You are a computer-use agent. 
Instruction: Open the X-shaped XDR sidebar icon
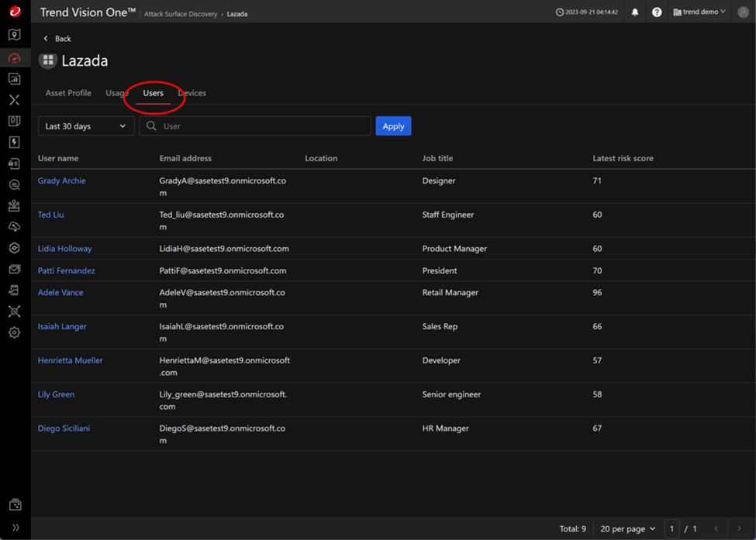(15, 100)
